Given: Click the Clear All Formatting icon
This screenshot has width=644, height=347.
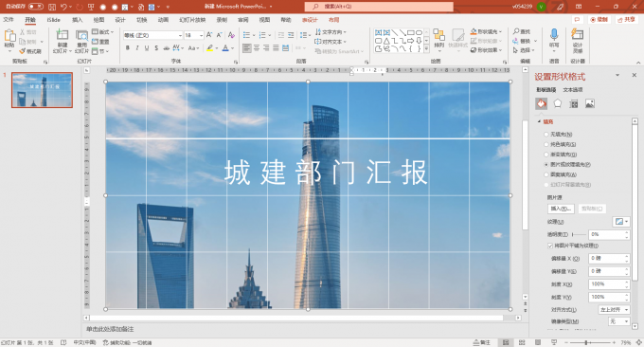Looking at the screenshot, I should point(231,35).
